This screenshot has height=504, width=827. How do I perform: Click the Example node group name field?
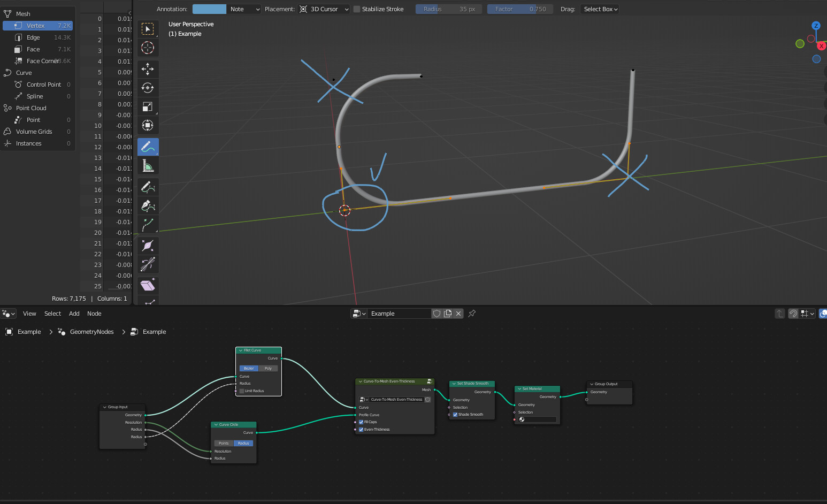(399, 314)
